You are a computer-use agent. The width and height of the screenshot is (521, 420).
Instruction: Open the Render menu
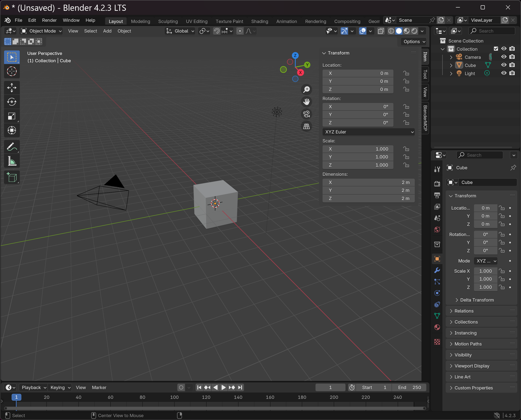click(49, 20)
